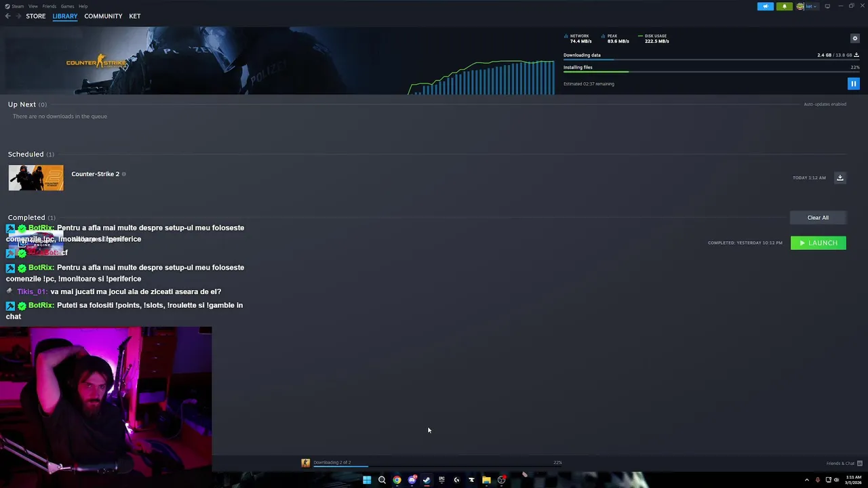Select the Completed section heading

click(x=31, y=218)
